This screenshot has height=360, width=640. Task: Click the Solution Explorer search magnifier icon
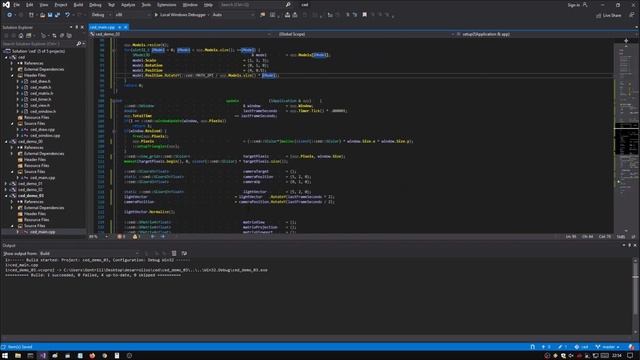79,44
